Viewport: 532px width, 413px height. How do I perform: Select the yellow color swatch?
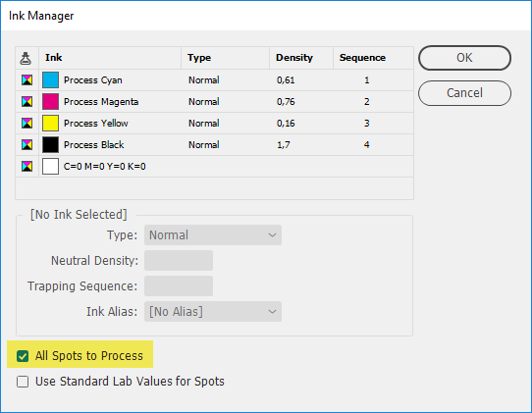[51, 123]
